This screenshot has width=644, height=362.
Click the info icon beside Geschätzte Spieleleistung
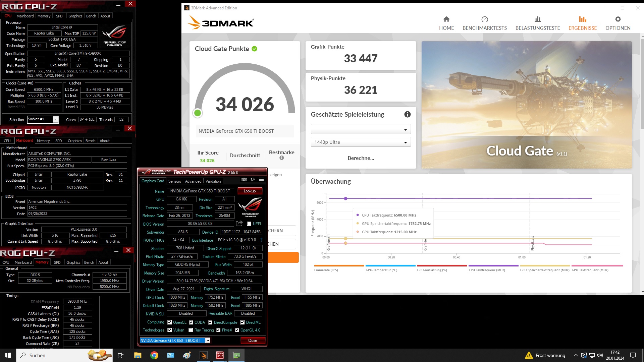[x=407, y=114]
